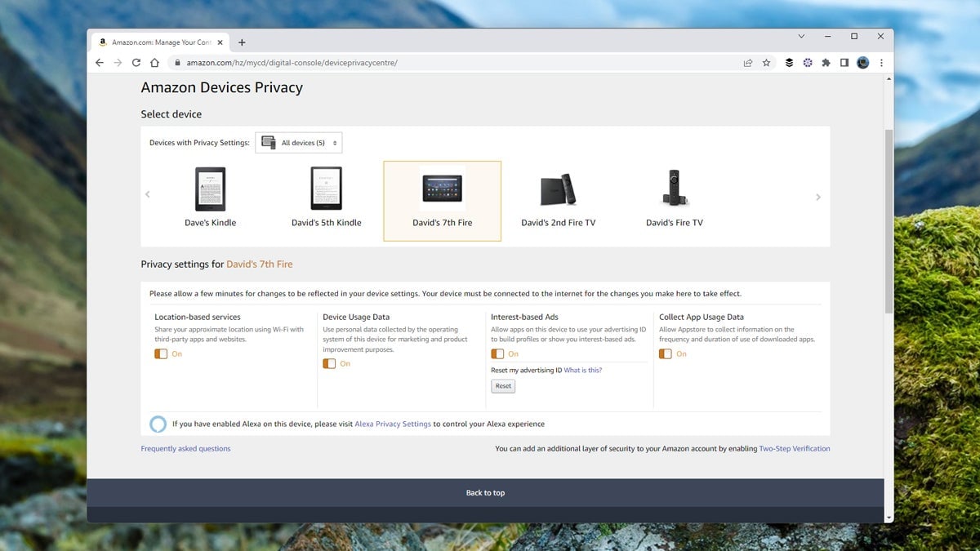Click the left carousel arrow
This screenshot has width=980, height=551.
click(x=148, y=195)
